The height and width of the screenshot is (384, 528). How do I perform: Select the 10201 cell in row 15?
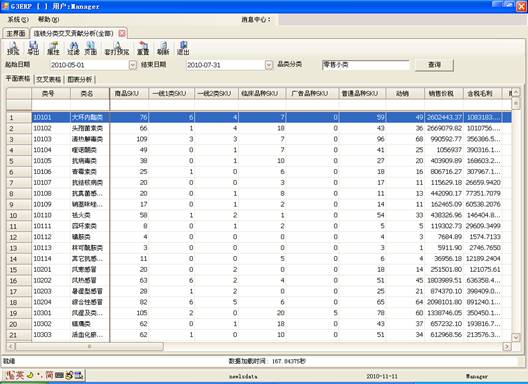[x=51, y=269]
